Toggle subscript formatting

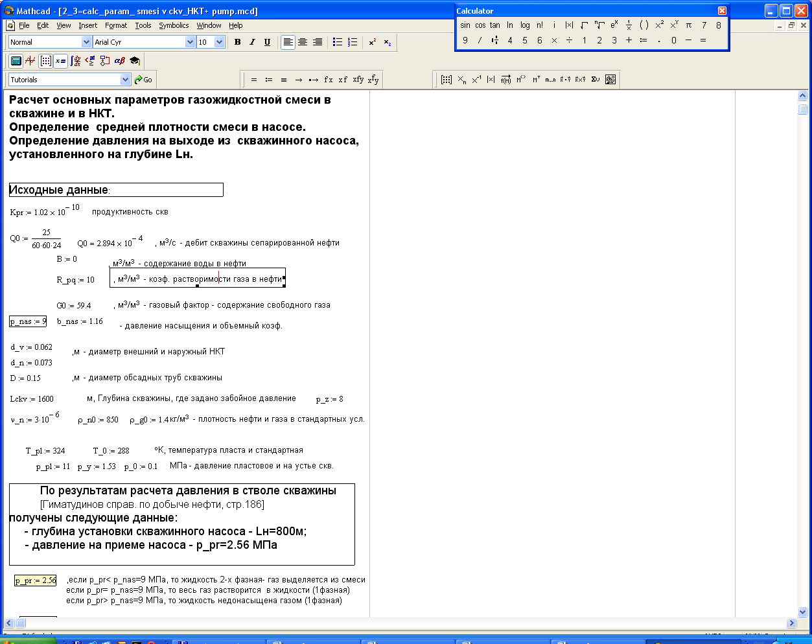pos(388,42)
